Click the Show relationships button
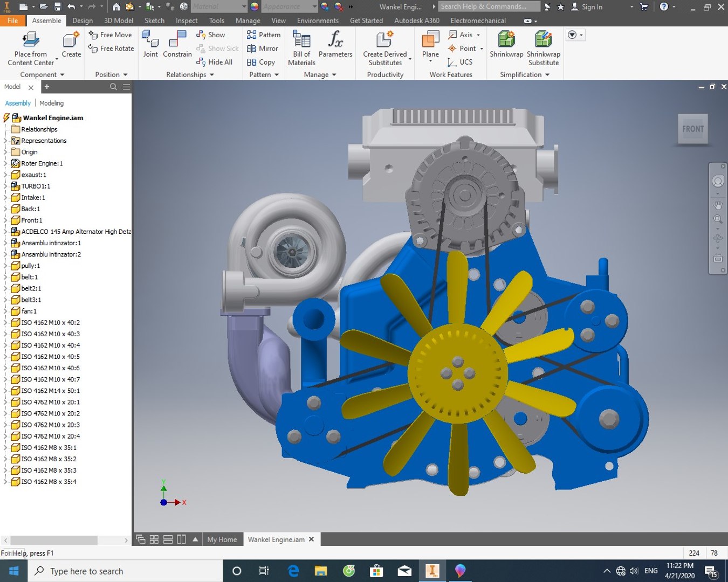728x582 pixels. pos(211,34)
